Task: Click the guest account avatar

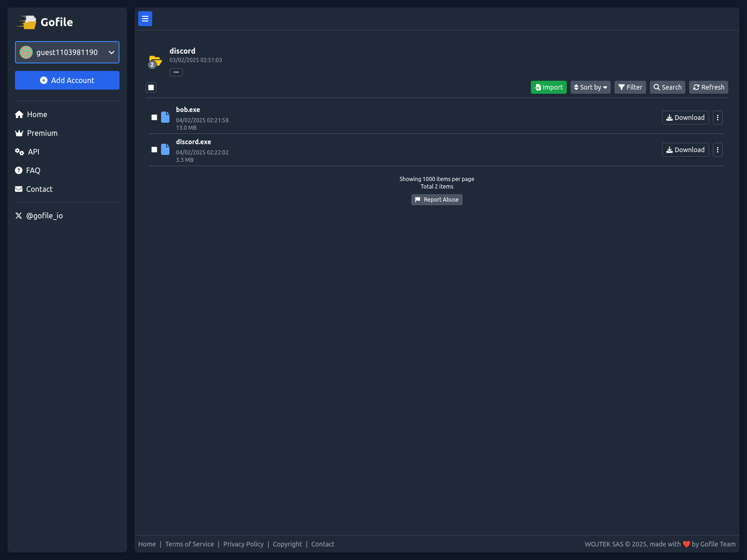Action: (x=26, y=52)
